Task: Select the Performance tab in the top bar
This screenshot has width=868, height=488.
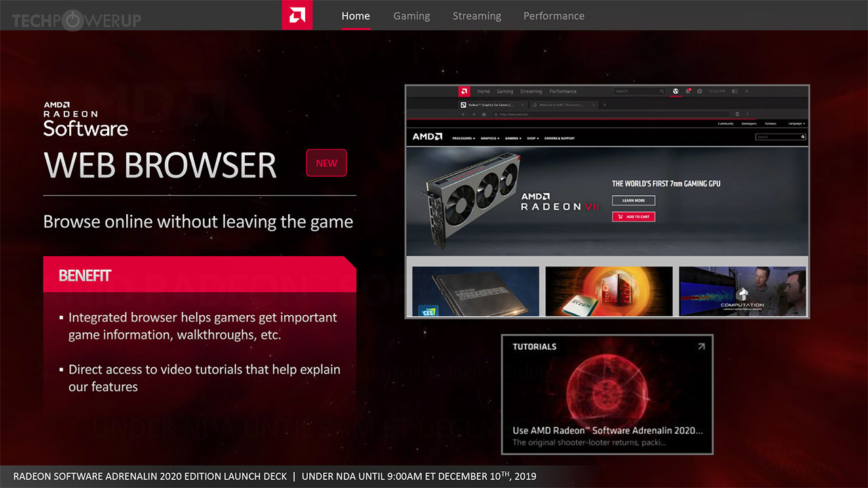Action: tap(554, 16)
